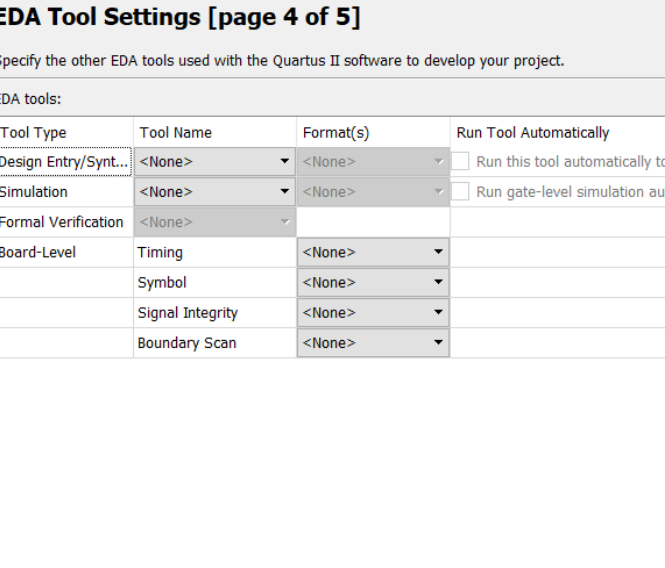665x568 pixels.
Task: Select the Board-Level tool type cell
Action: click(66, 252)
